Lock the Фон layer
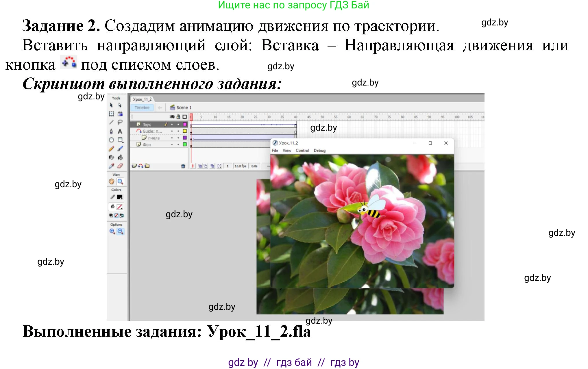This screenshot has height=369, width=588. coord(178,144)
